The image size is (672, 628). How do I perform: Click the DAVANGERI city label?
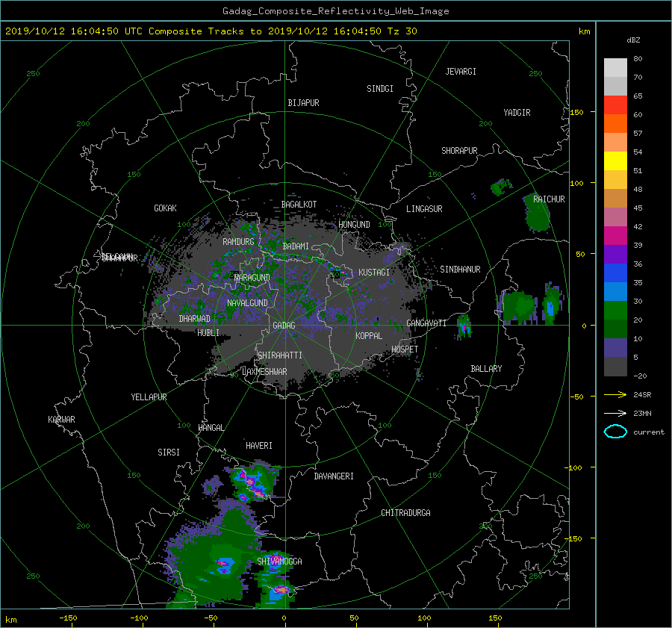click(334, 476)
